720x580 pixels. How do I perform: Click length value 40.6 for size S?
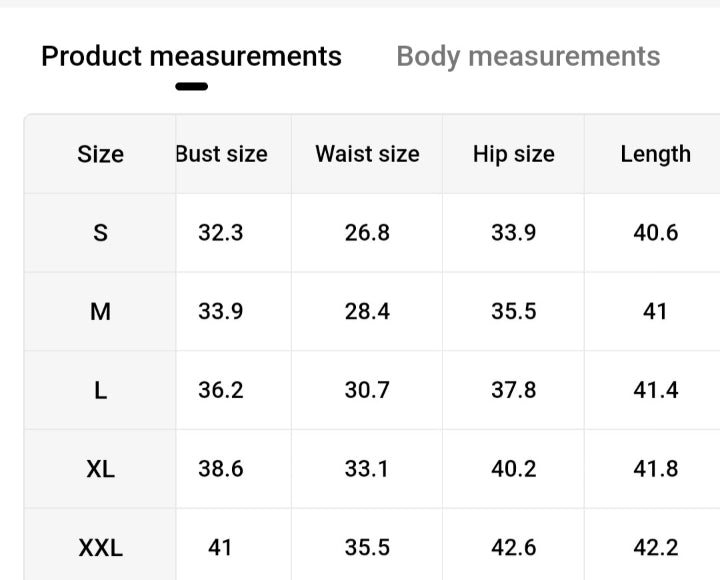pyautogui.click(x=655, y=233)
